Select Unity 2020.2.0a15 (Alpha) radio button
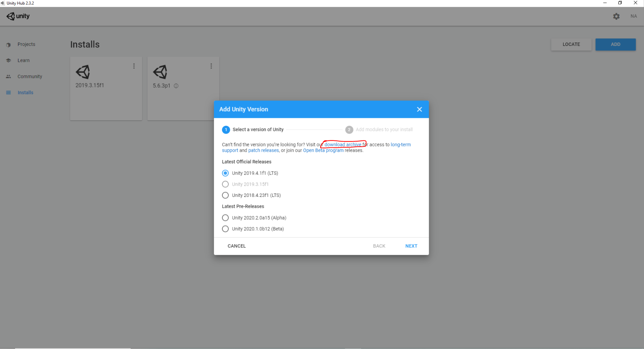This screenshot has height=349, width=644. [x=225, y=218]
